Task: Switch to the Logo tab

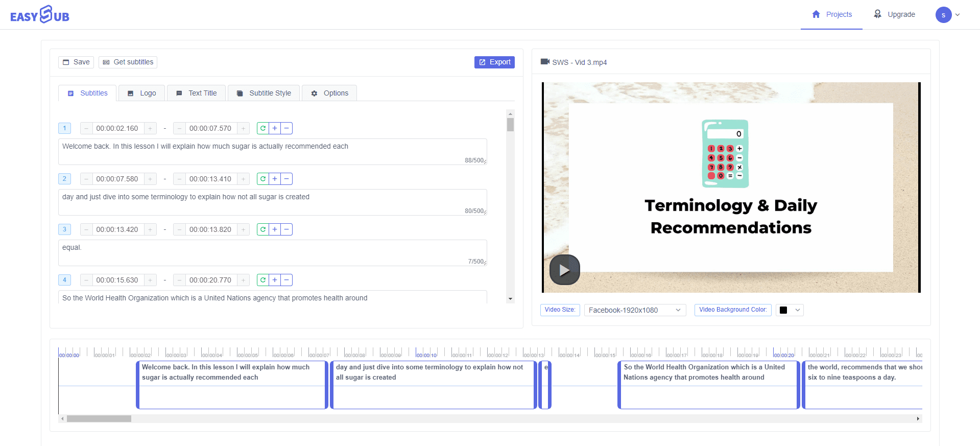Action: [x=141, y=93]
